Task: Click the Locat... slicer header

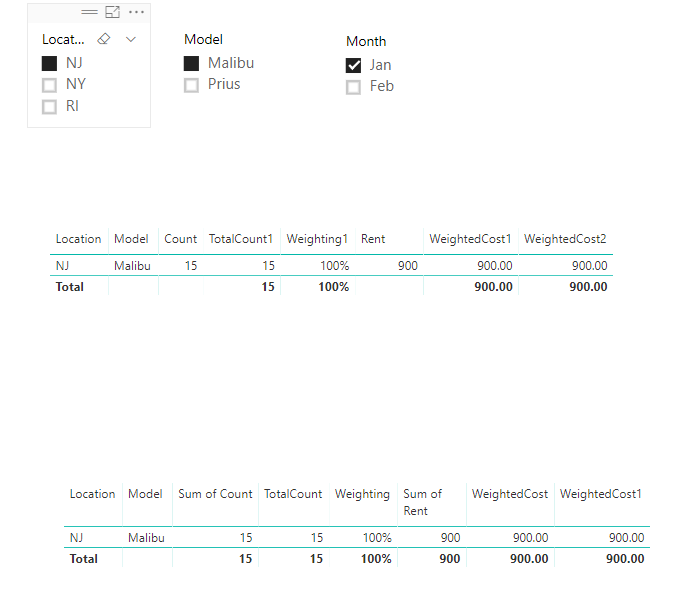Action: coord(63,39)
